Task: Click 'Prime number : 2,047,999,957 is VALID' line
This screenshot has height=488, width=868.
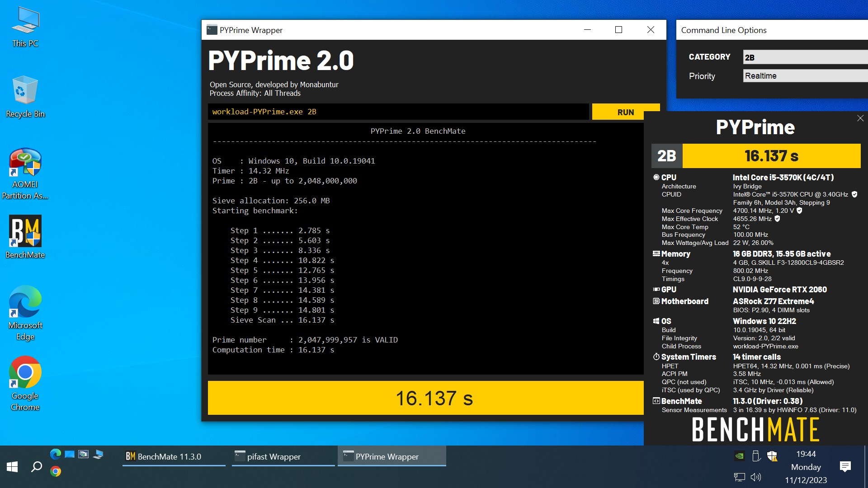Action: (x=305, y=340)
